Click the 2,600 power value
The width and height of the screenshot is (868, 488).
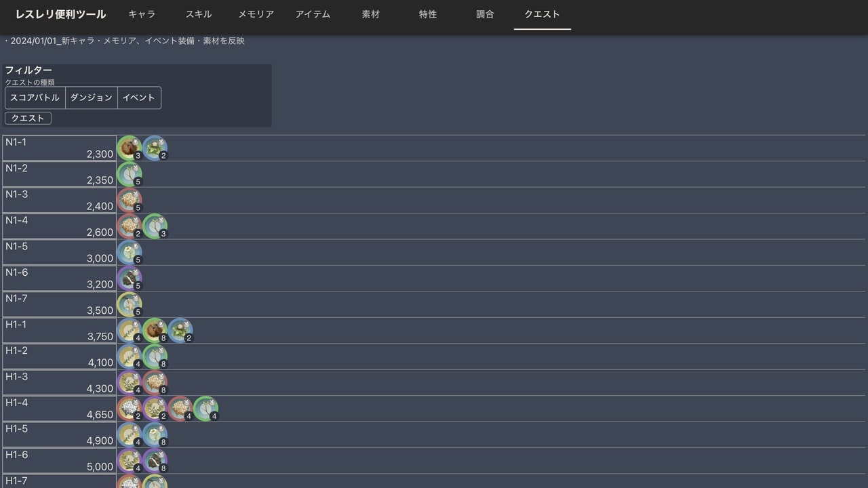(x=100, y=232)
